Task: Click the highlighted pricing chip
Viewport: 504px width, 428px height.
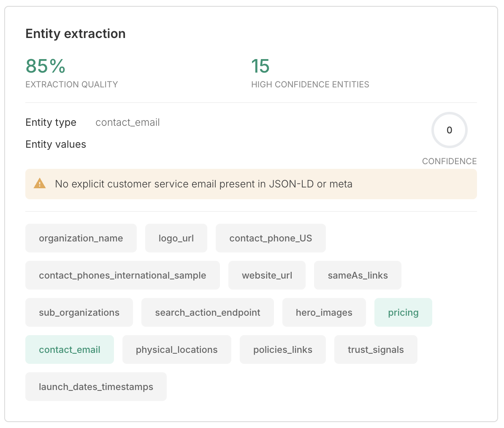Action: pyautogui.click(x=403, y=312)
